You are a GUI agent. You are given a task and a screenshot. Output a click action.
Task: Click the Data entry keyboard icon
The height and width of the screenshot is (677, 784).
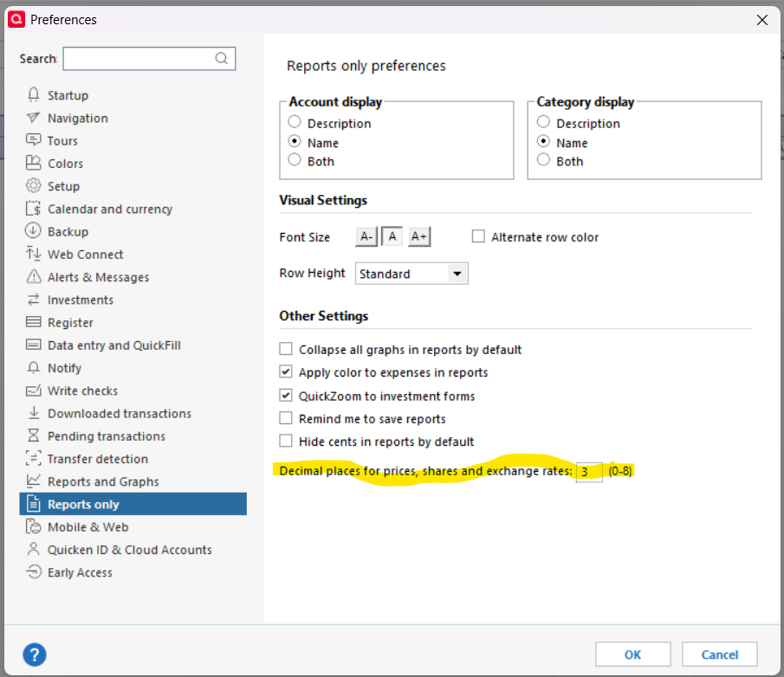pyautogui.click(x=33, y=345)
